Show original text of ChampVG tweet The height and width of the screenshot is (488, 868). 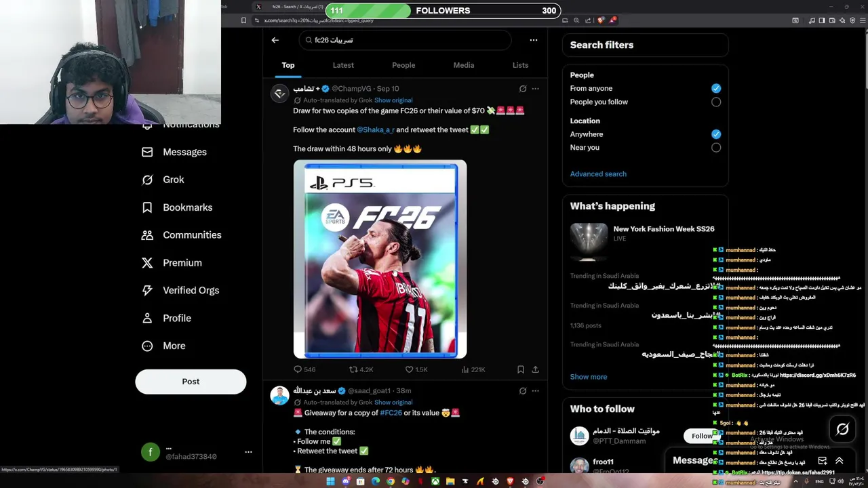(x=393, y=100)
